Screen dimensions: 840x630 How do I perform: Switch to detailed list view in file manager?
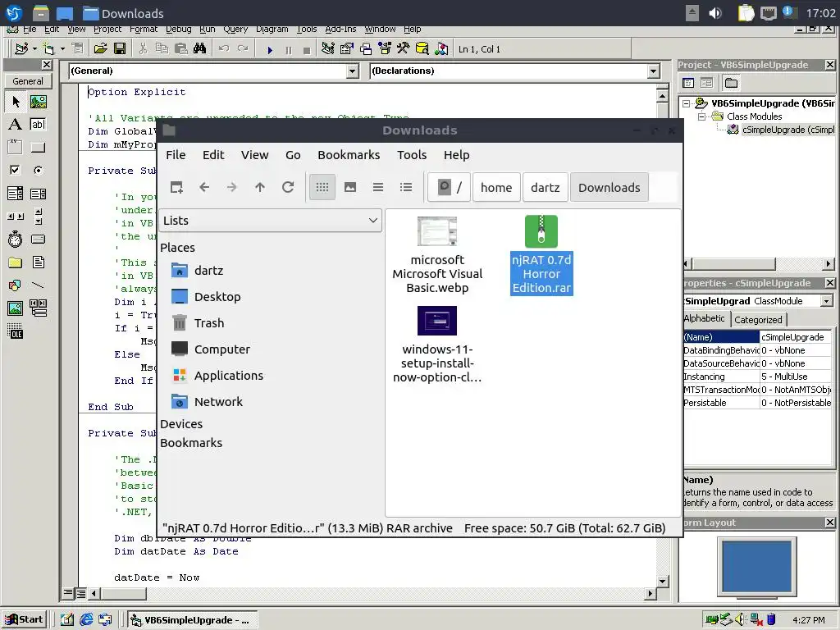pyautogui.click(x=406, y=187)
